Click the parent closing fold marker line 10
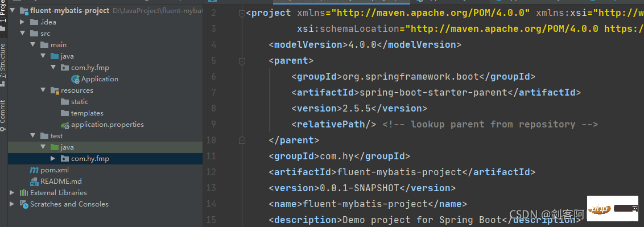The width and height of the screenshot is (644, 227). (242, 141)
